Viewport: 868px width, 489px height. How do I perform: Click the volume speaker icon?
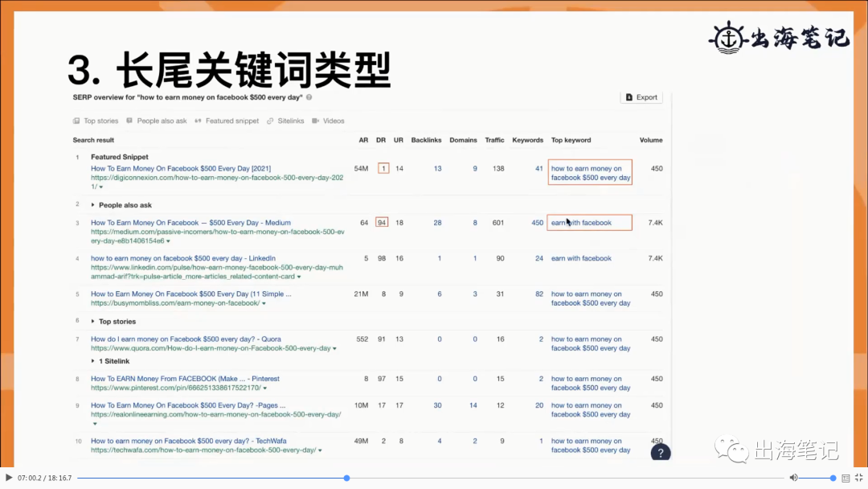793,478
